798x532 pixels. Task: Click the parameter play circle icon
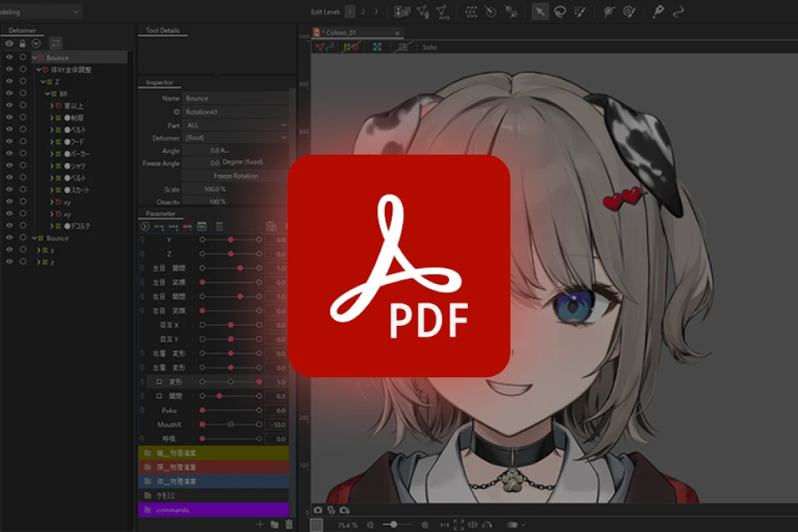[145, 227]
